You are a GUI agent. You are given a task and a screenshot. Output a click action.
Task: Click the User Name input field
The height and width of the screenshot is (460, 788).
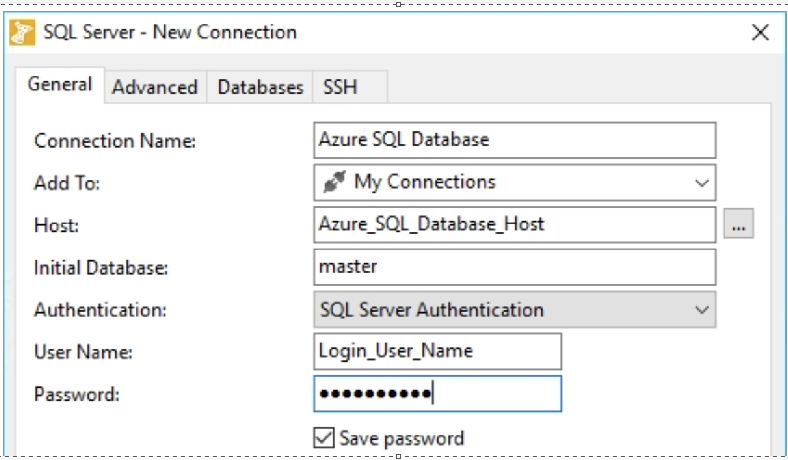(437, 351)
